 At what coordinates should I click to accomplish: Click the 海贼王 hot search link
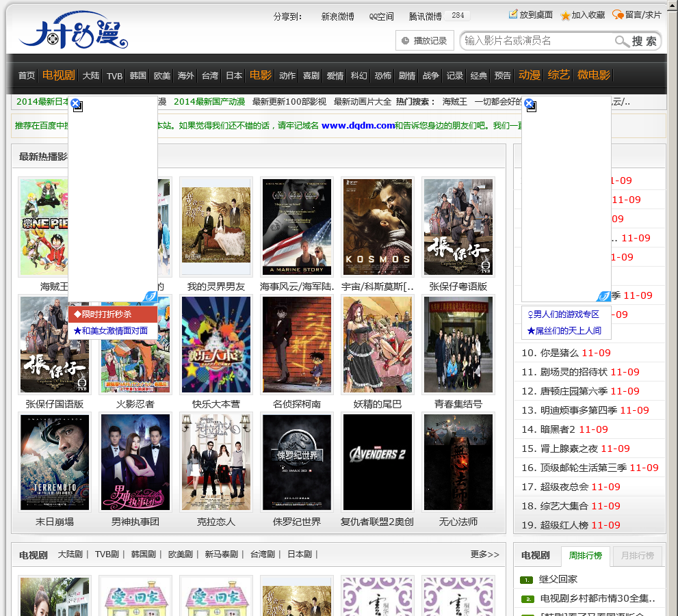point(454,101)
